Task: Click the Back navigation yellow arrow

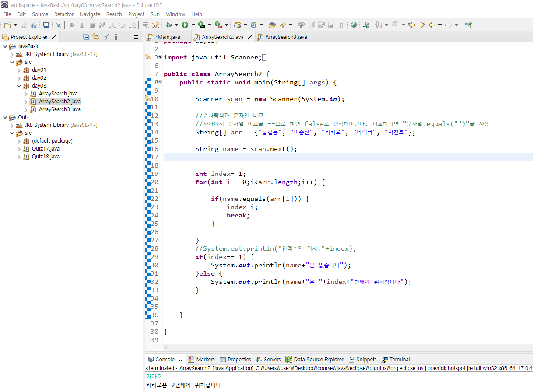Action: pyautogui.click(x=432, y=25)
